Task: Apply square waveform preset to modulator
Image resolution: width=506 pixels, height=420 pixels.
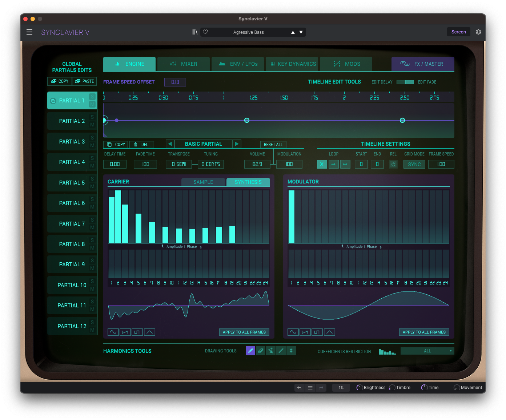Action: (x=317, y=332)
